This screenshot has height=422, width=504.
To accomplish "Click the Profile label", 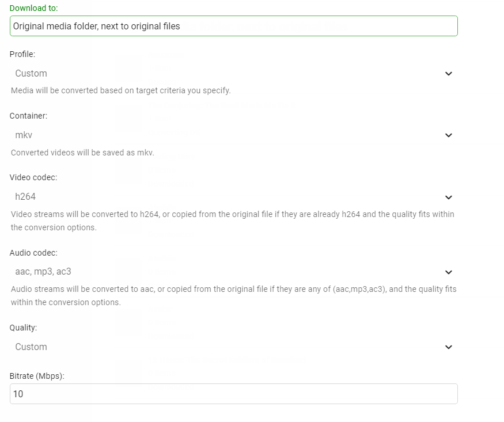I will [22, 54].
